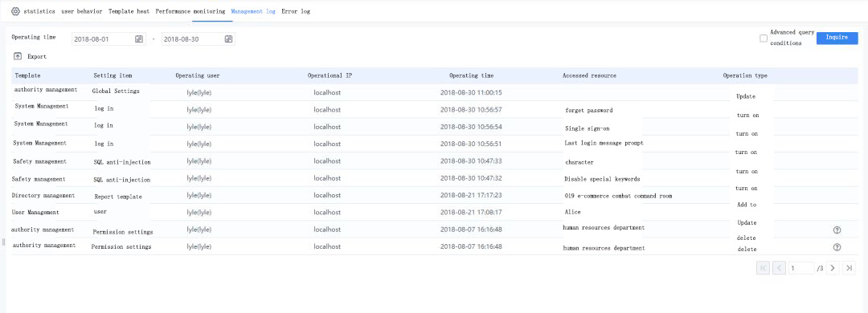Click the start date field 2018-08-01
This screenshot has height=313, width=868.
[x=108, y=39]
